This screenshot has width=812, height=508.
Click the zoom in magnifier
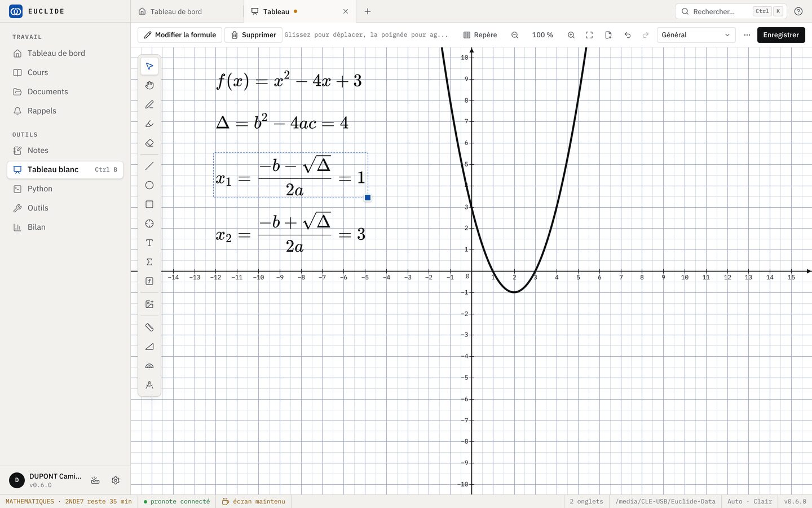pyautogui.click(x=571, y=35)
